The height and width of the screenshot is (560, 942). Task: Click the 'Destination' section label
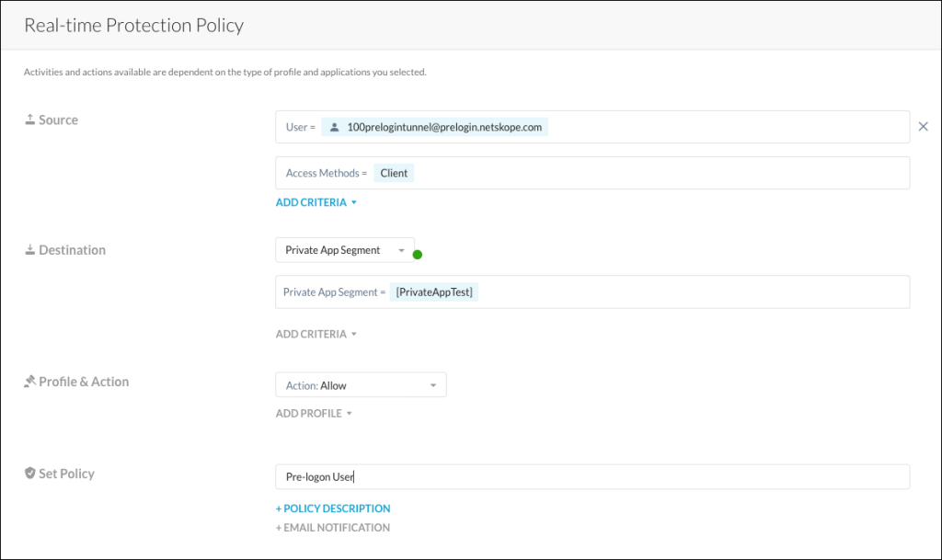(72, 250)
